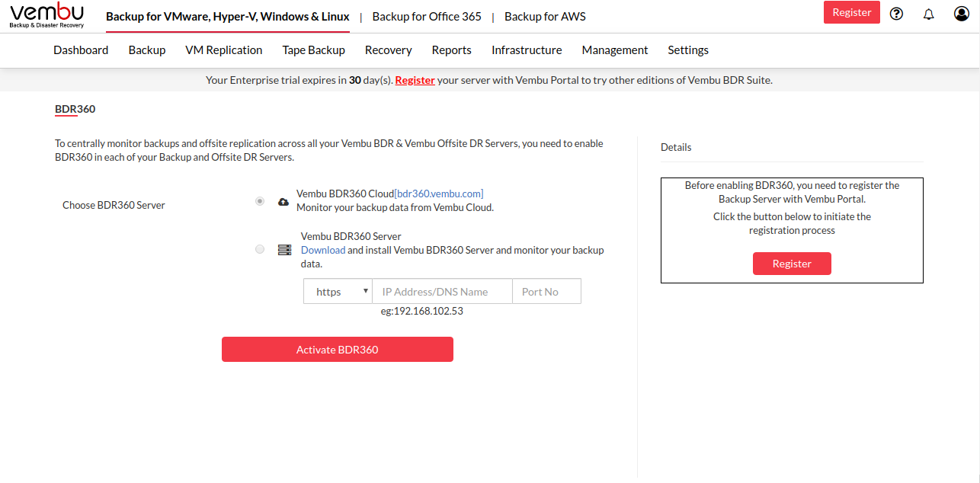Focus the Port No field

point(546,291)
